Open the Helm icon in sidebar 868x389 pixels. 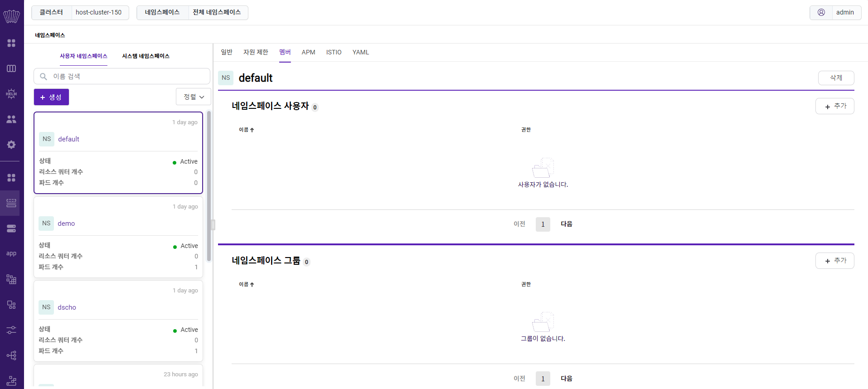(x=11, y=94)
